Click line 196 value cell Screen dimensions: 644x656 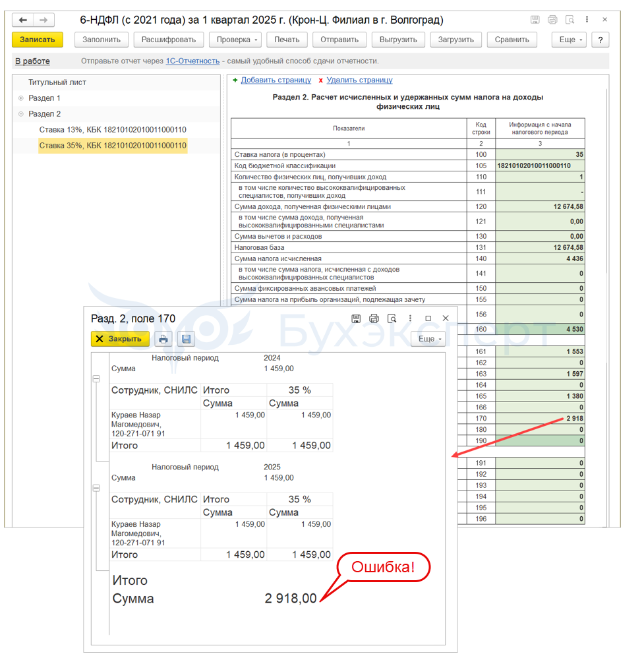pyautogui.click(x=541, y=519)
